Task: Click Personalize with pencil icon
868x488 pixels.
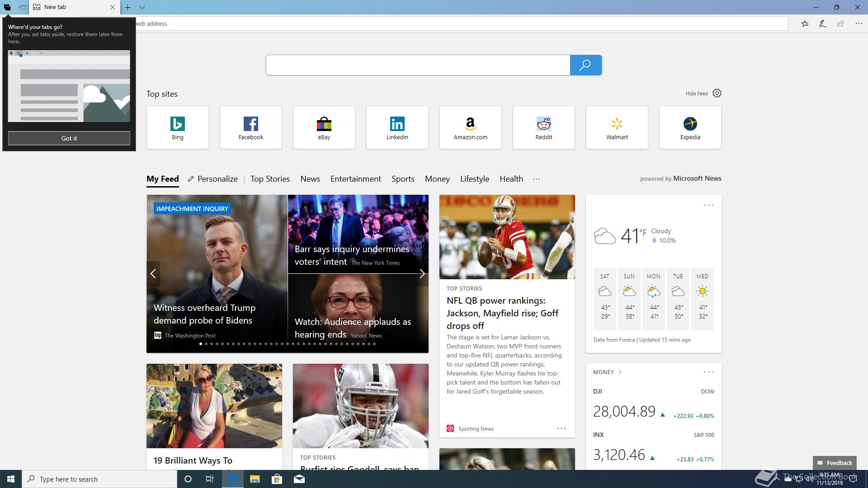Action: coord(212,179)
